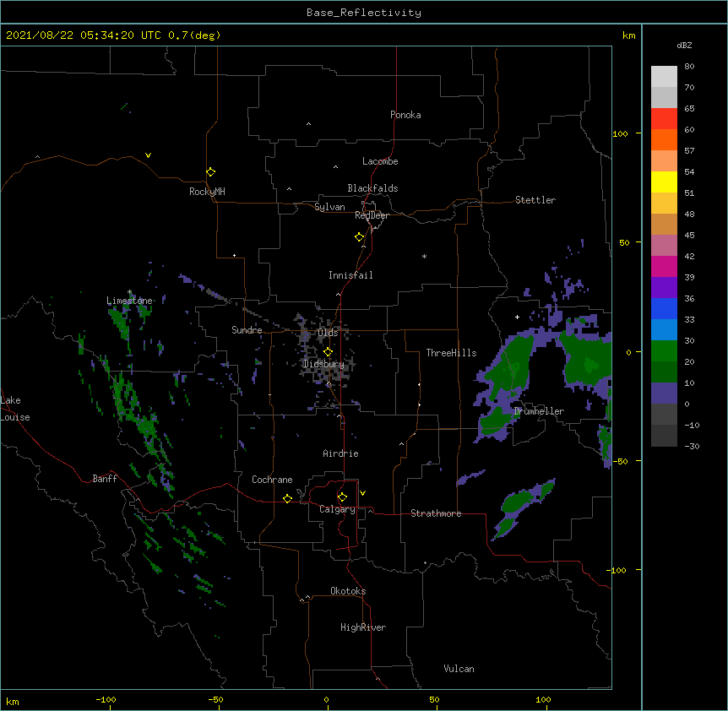Pick the dark orange 60-57 dBZ legend swatch
This screenshot has height=711, width=728.
click(x=664, y=139)
